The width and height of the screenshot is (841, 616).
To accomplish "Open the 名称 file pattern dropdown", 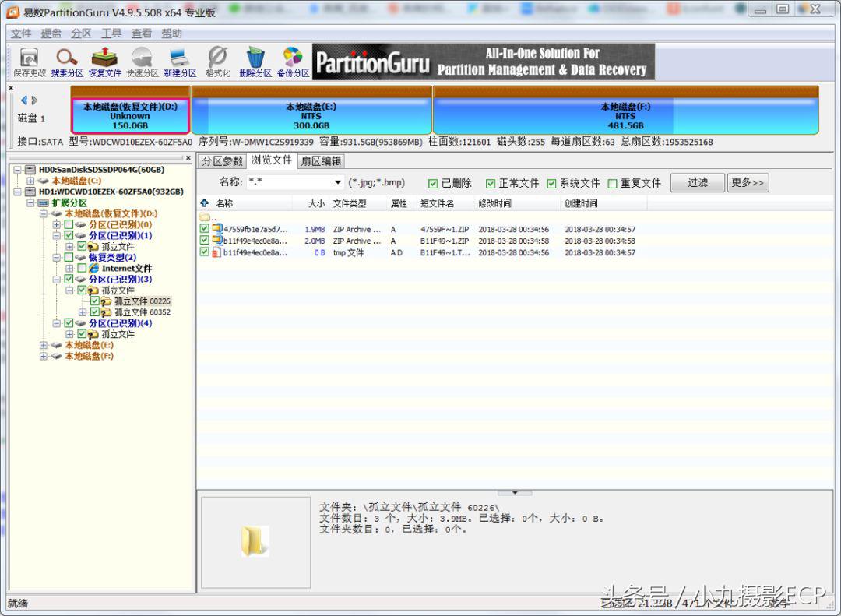I will pos(338,183).
